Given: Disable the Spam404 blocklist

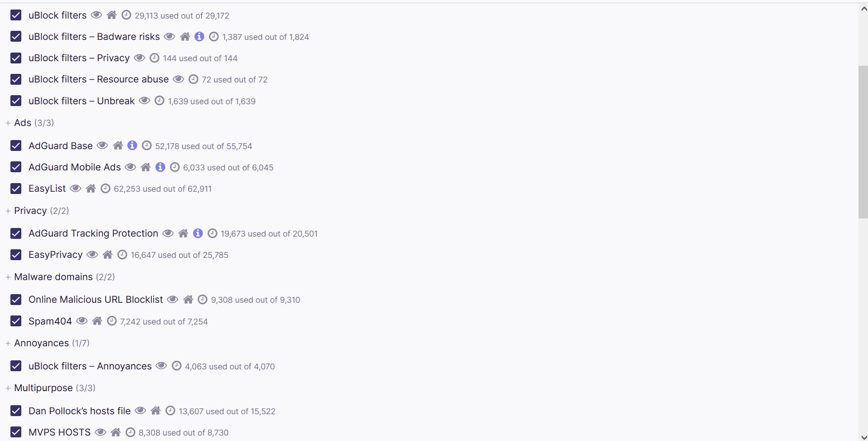Looking at the screenshot, I should click(16, 321).
